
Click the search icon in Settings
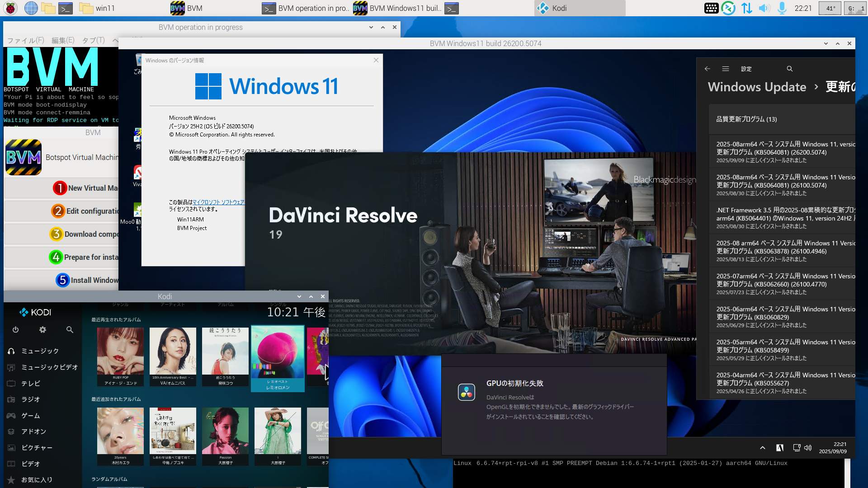pyautogui.click(x=790, y=69)
